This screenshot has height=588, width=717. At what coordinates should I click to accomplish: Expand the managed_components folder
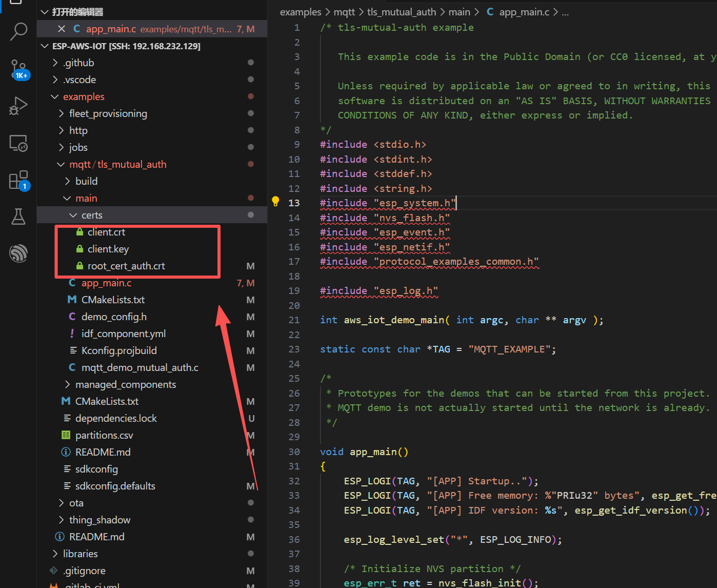(68, 384)
